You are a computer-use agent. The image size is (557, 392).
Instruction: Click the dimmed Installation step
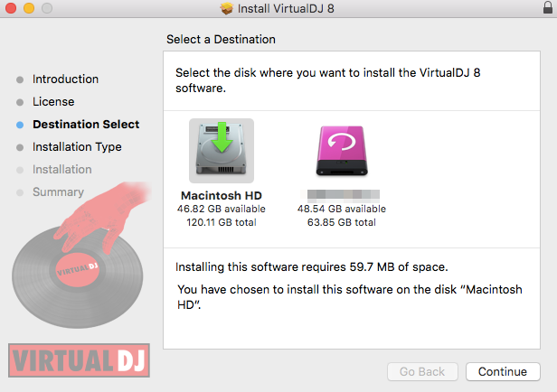point(62,170)
